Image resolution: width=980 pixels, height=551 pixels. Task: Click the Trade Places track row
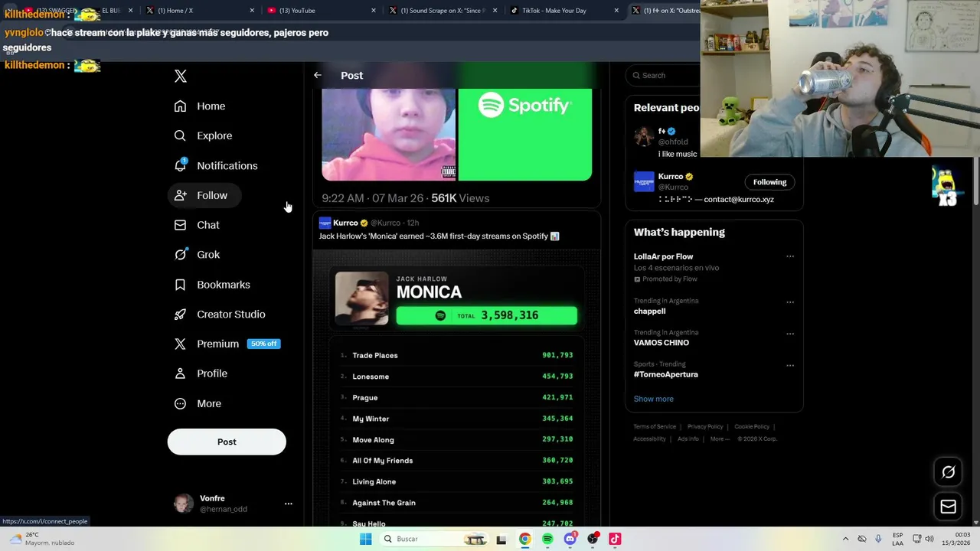click(457, 355)
